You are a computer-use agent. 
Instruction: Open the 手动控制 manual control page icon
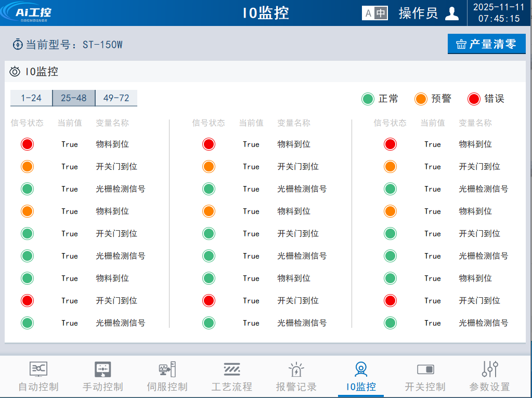102,369
